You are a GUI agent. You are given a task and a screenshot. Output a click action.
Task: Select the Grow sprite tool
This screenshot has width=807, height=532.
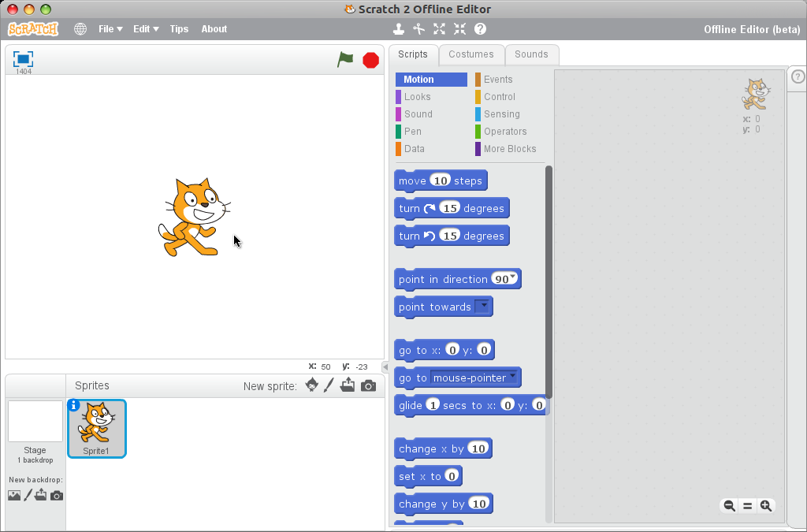click(439, 29)
